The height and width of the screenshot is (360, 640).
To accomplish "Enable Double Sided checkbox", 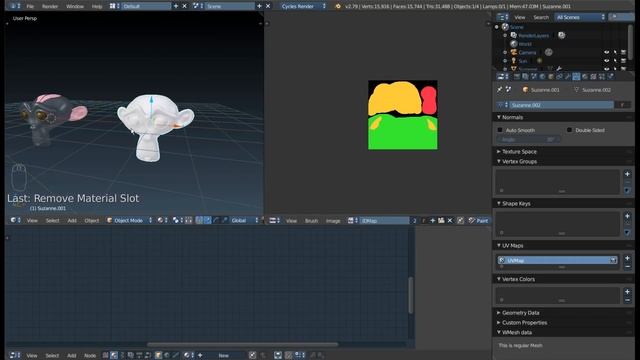I will 569,130.
